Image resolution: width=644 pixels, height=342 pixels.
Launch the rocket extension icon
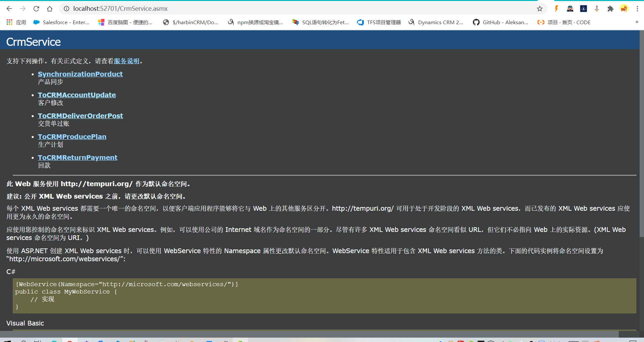[597, 8]
